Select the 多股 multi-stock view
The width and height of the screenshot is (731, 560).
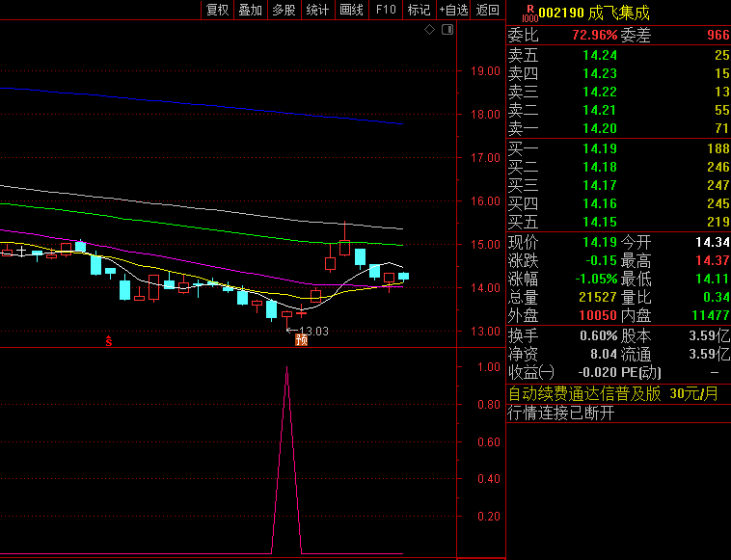tap(284, 10)
